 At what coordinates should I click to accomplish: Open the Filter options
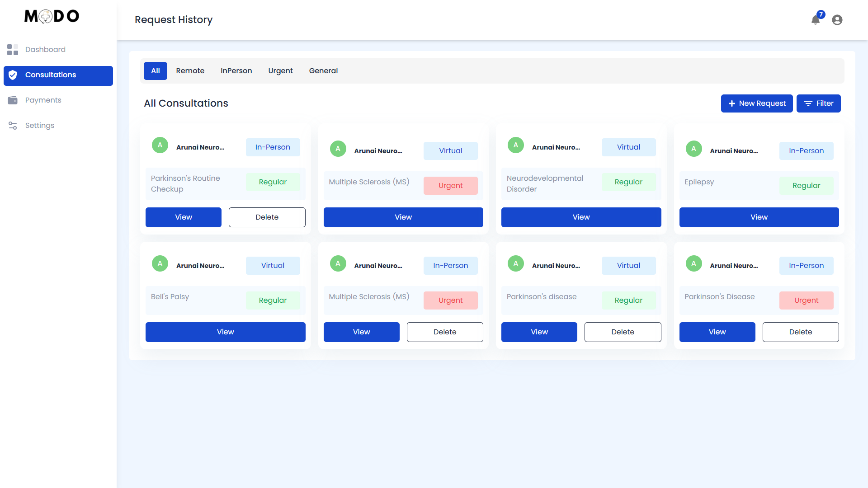tap(818, 103)
